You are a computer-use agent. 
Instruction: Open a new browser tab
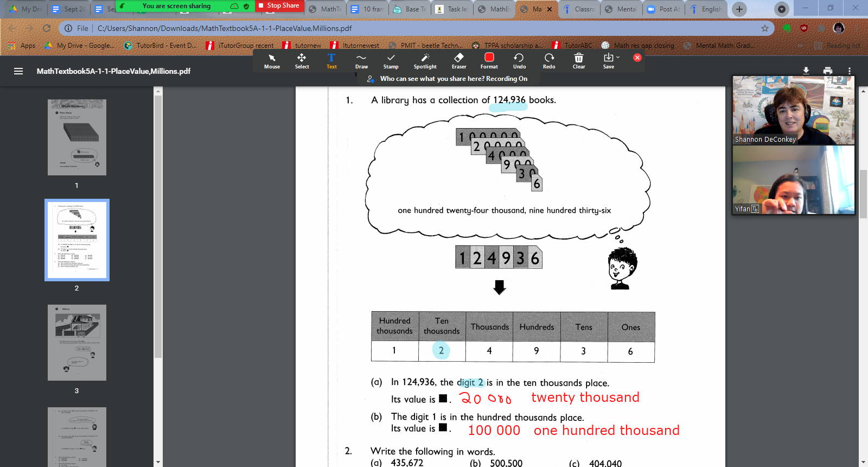(x=739, y=9)
